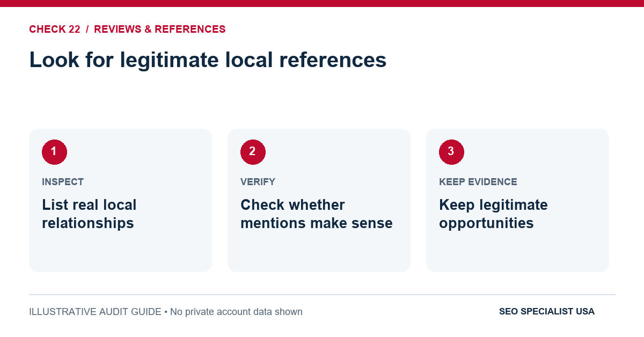Click the 'KEEP EVIDENCE' label
The image size is (644, 337).
click(478, 182)
